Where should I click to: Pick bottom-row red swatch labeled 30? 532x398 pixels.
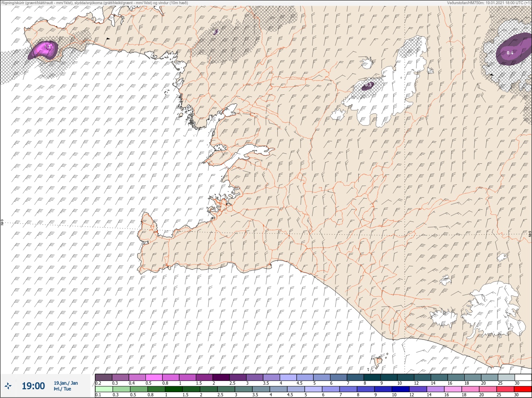pos(523,389)
